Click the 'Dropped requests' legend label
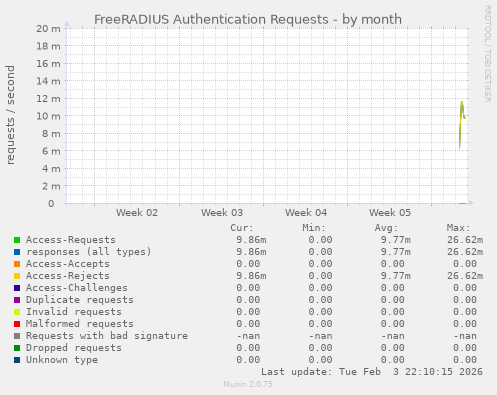This screenshot has height=395, width=497. pyautogui.click(x=74, y=348)
